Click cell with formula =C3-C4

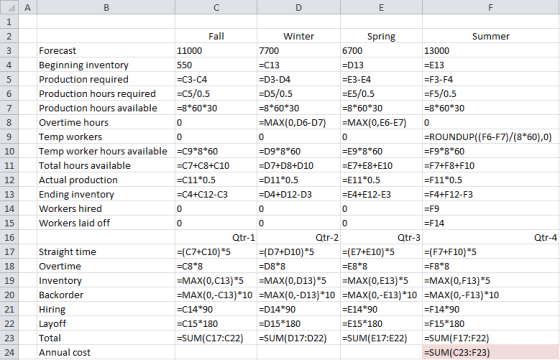216,79
